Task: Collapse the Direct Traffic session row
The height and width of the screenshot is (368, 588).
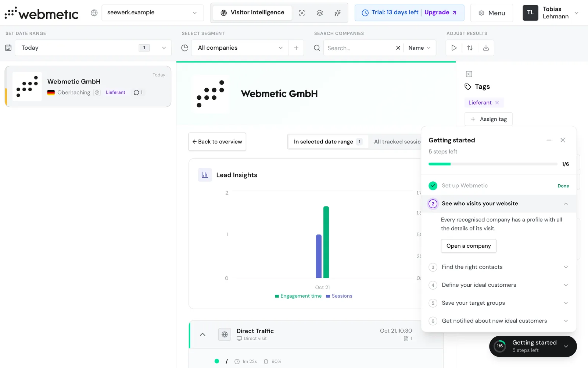Action: point(202,335)
